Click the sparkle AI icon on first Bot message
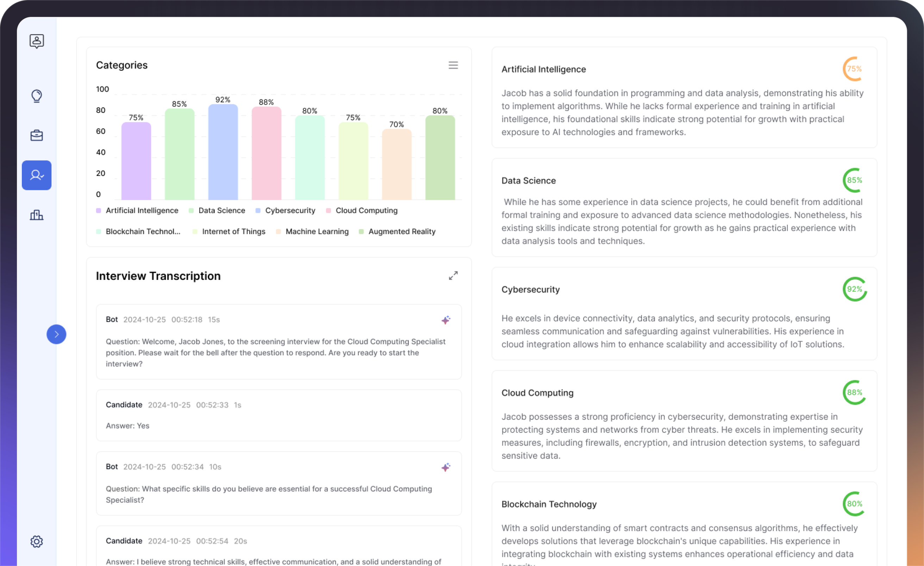 pos(445,320)
